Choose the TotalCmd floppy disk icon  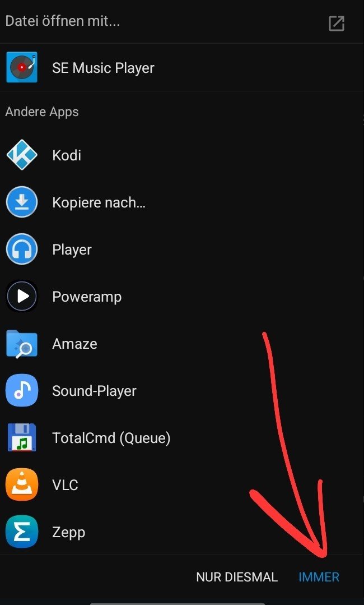coord(22,437)
